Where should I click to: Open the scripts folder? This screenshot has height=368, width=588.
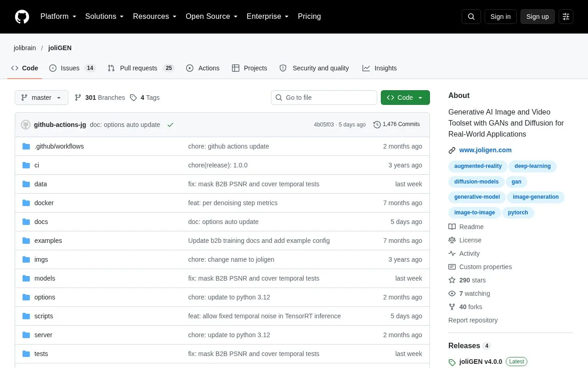click(x=44, y=316)
